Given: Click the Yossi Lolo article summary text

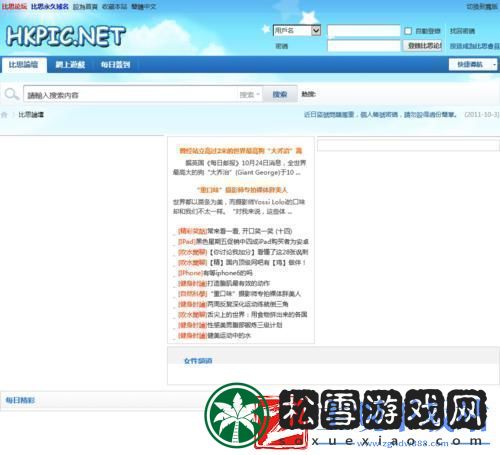Looking at the screenshot, I should click(239, 207).
